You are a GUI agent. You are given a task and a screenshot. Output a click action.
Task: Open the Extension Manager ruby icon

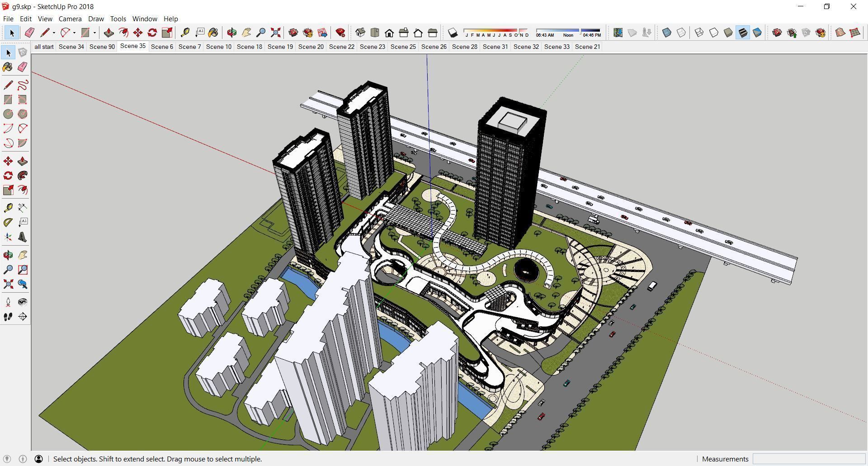pos(340,33)
